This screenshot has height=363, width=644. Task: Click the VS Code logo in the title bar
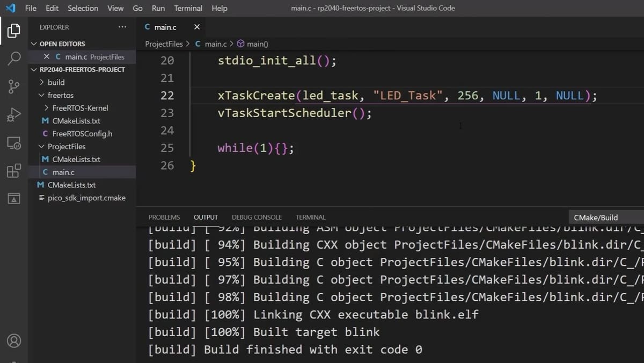[x=11, y=8]
